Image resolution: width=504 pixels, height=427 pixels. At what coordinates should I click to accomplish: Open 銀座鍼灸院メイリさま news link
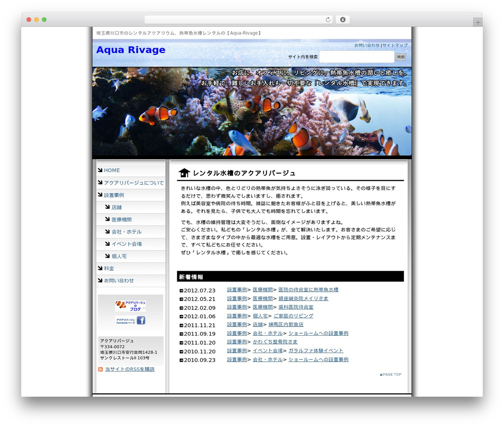coord(303,299)
